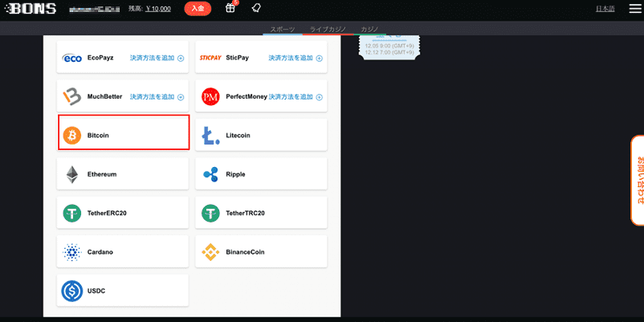Click plus icon next to MuchBetter
644x322 pixels.
[x=181, y=97]
